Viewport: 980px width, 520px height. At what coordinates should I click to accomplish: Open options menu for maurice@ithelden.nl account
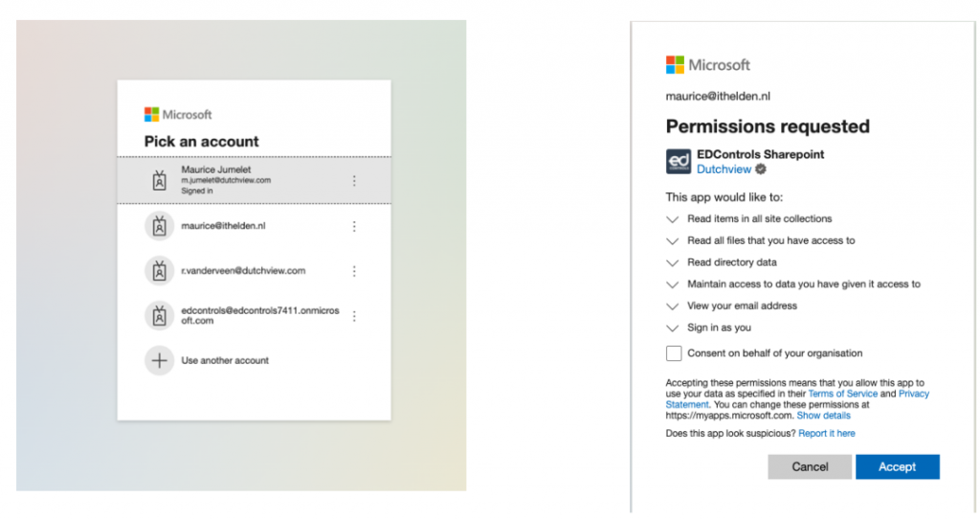pos(354,226)
